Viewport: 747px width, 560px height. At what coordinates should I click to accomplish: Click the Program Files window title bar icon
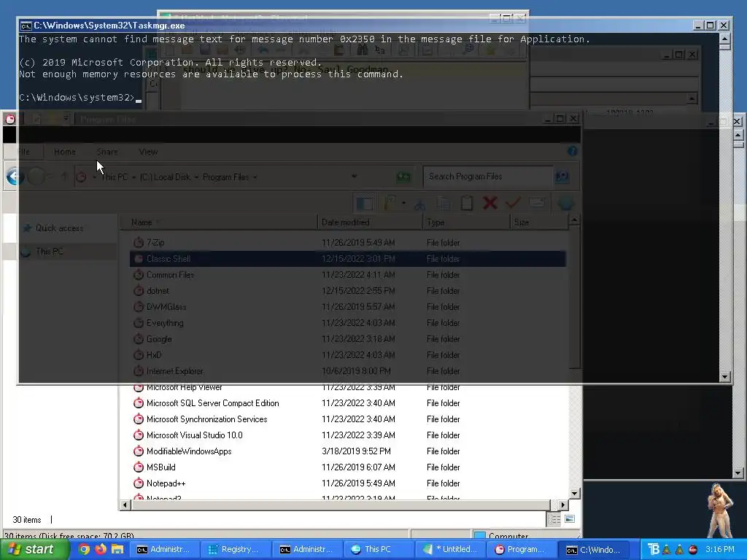click(10, 119)
